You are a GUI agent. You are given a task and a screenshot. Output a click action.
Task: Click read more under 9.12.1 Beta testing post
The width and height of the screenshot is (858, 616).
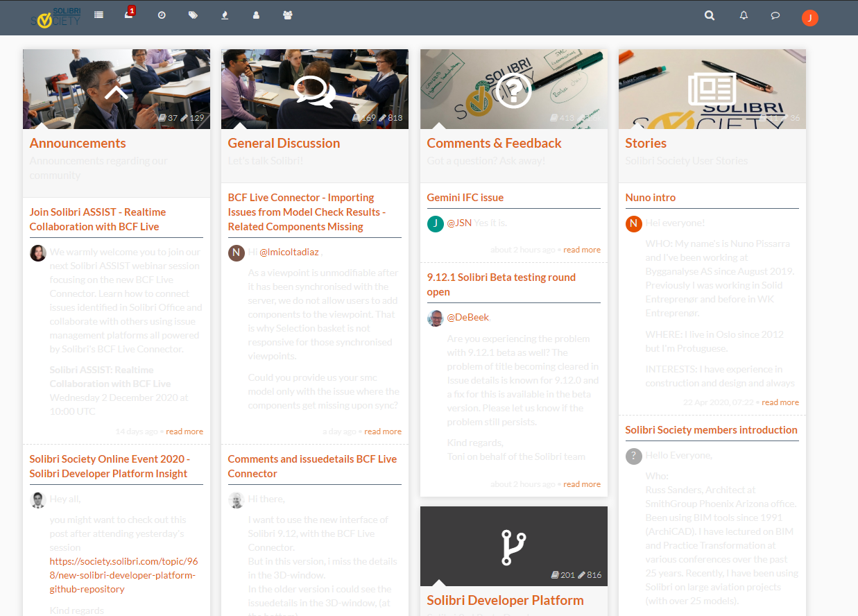pos(582,484)
